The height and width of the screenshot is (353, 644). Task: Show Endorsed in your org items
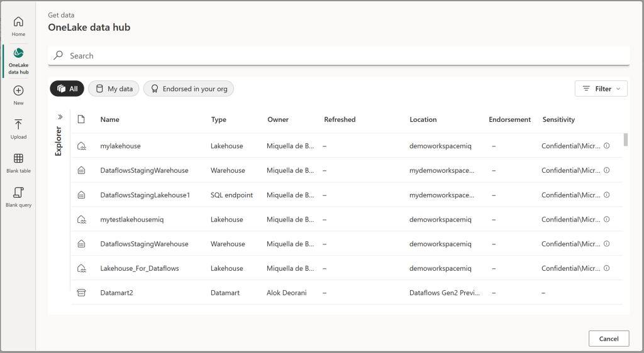click(189, 89)
